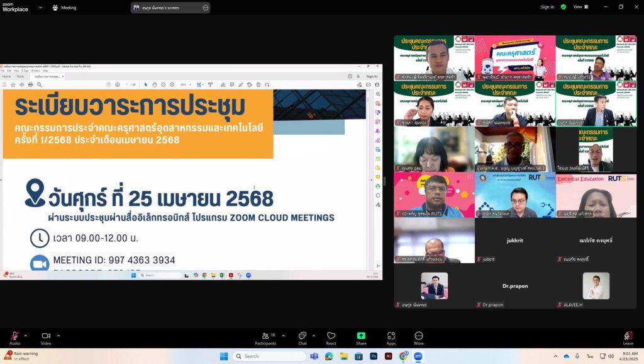Add a comment note in Acrobat
Image resolution: width=644 pixels, height=364 pixels.
pos(232,85)
